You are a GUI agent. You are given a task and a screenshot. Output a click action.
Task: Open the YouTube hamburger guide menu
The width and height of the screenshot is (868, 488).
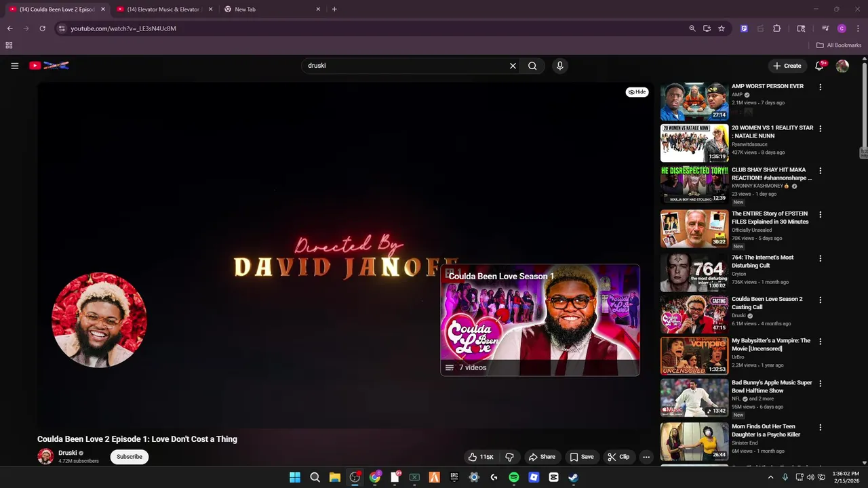pos(14,66)
